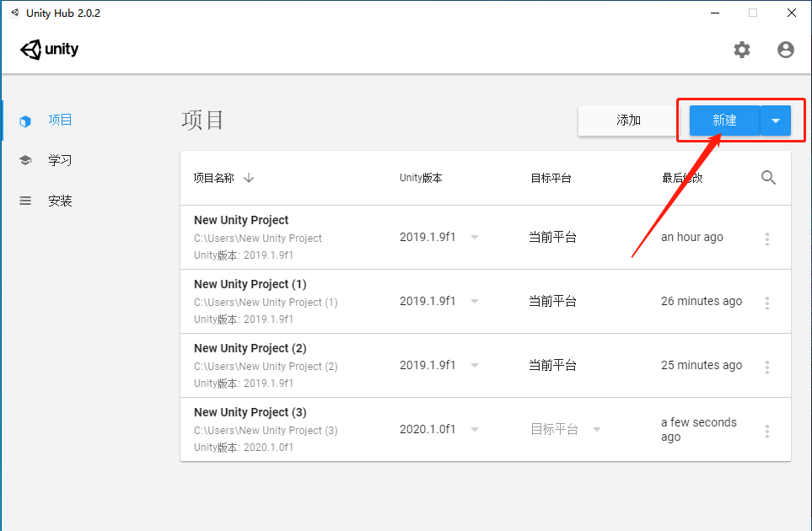Open more options for New Unity Project (2)
This screenshot has width=812, height=531.
(x=767, y=367)
